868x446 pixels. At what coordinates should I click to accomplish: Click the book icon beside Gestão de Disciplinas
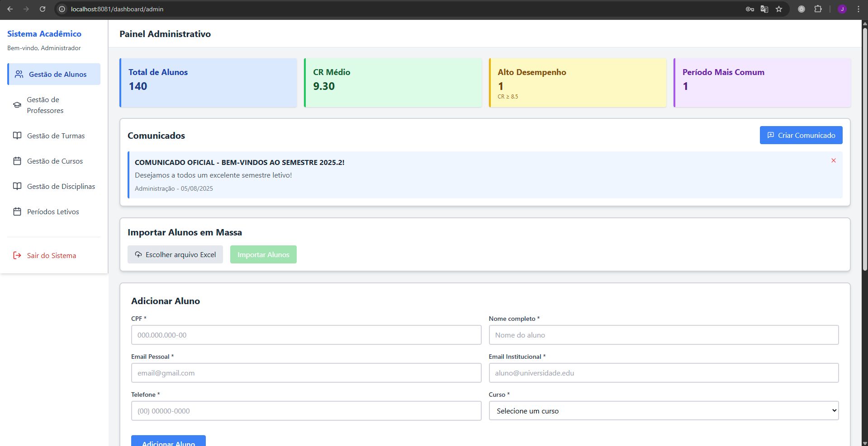pos(17,186)
